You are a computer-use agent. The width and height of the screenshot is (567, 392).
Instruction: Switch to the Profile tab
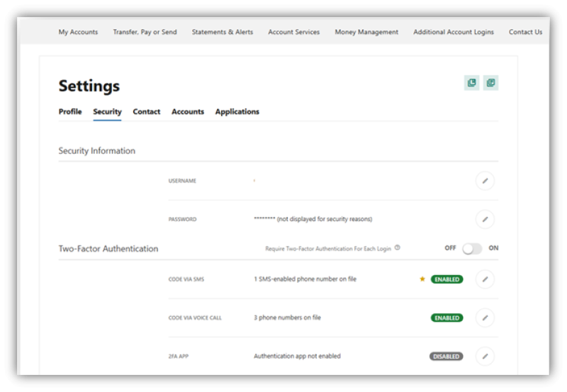(x=70, y=112)
